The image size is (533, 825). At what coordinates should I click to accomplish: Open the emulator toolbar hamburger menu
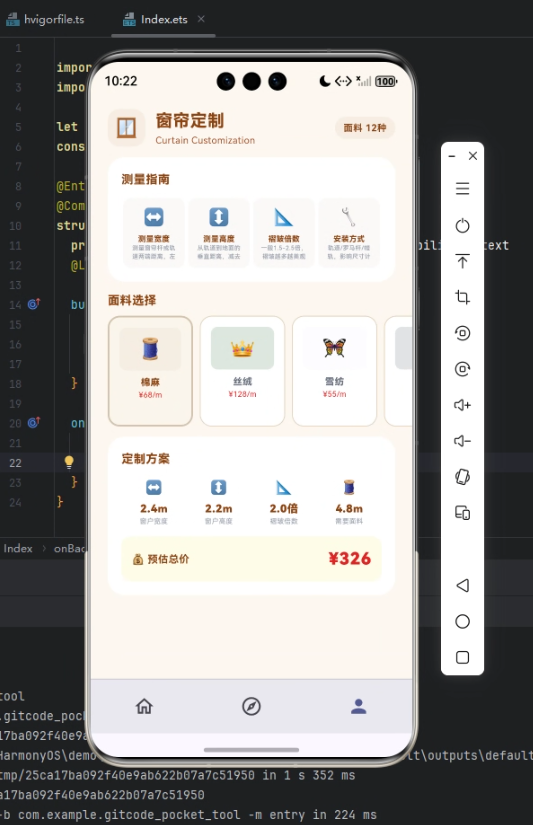462,188
